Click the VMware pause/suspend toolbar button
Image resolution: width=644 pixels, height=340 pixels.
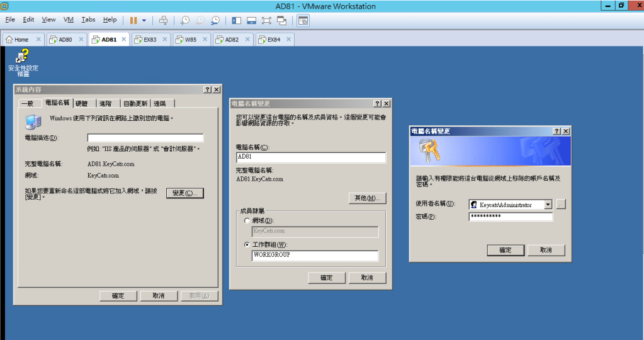point(133,20)
